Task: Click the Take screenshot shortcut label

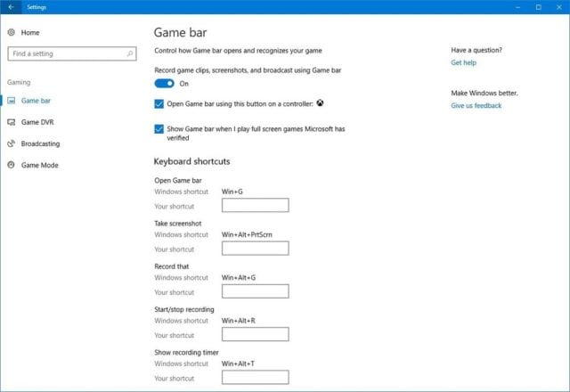Action: pos(178,224)
